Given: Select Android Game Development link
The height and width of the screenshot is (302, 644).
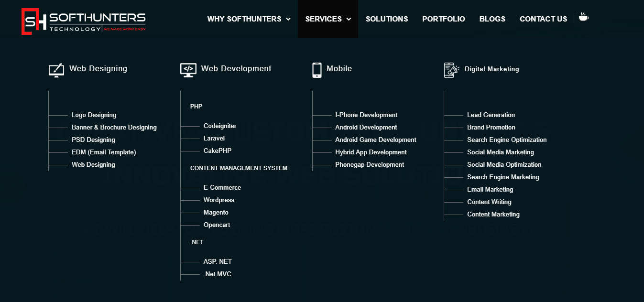Looking at the screenshot, I should [x=376, y=140].
